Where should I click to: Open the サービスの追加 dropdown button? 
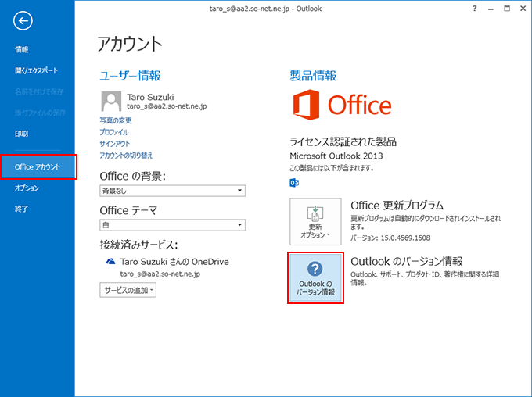pyautogui.click(x=128, y=290)
